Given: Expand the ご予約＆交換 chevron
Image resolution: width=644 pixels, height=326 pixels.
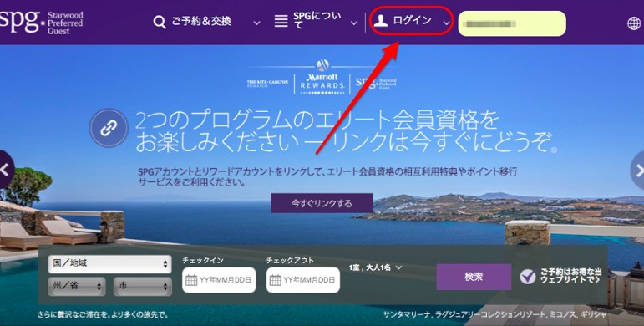Looking at the screenshot, I should (x=256, y=23).
